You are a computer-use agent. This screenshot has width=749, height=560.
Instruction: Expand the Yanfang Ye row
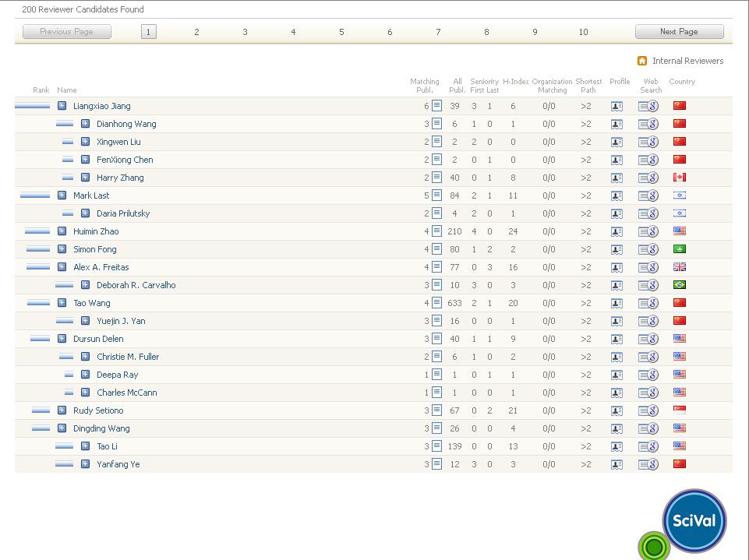[85, 464]
